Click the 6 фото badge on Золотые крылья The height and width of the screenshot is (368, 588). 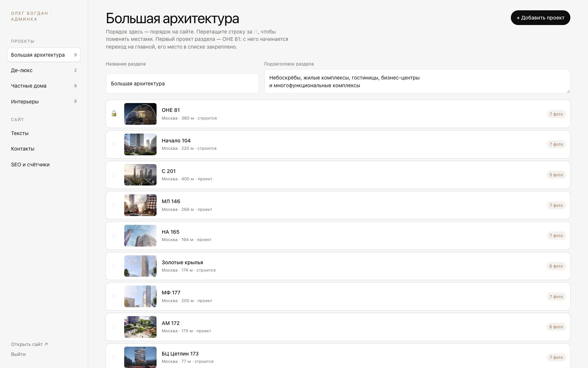click(x=556, y=266)
